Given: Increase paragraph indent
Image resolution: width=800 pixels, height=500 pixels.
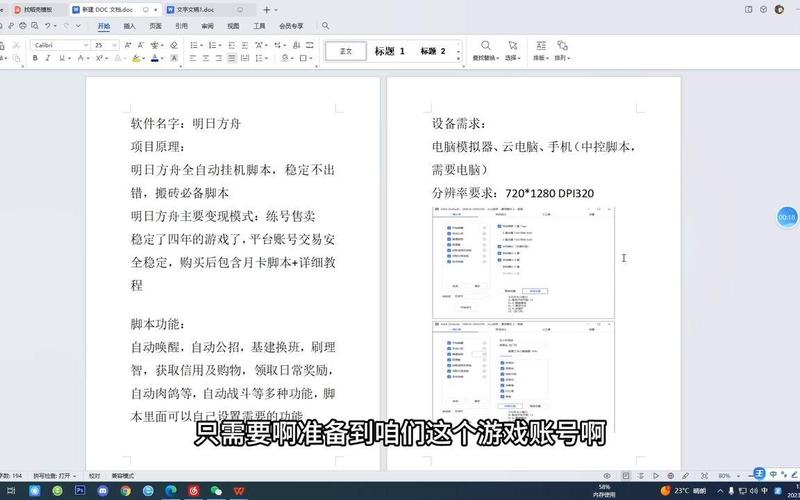Looking at the screenshot, I should [245, 45].
